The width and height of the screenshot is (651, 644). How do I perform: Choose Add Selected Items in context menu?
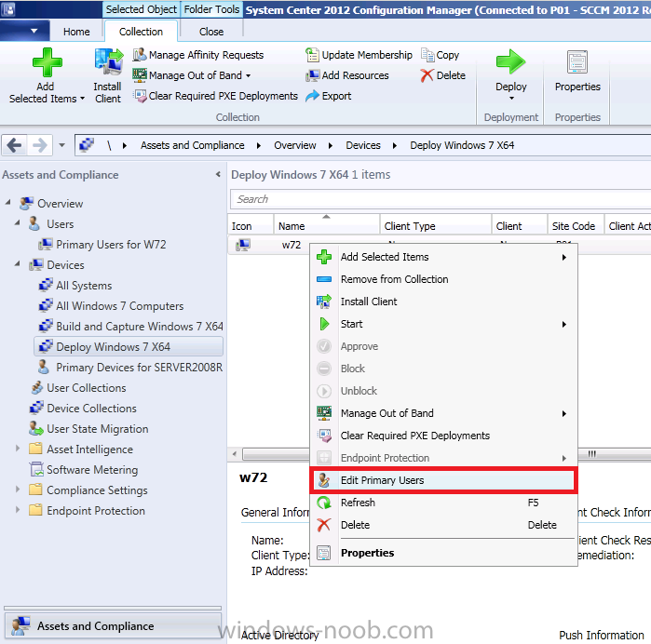click(443, 257)
